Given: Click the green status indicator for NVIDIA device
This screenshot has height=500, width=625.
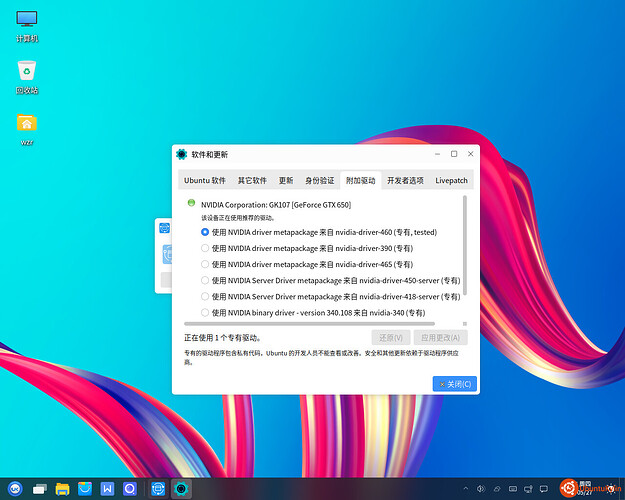Looking at the screenshot, I should click(191, 203).
